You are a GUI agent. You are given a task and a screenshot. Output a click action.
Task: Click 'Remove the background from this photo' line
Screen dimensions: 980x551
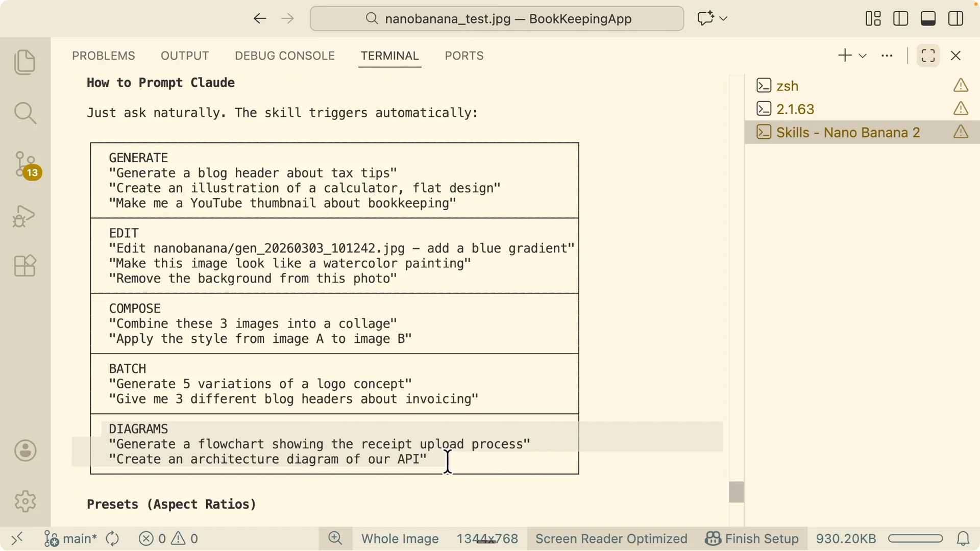[x=253, y=279]
